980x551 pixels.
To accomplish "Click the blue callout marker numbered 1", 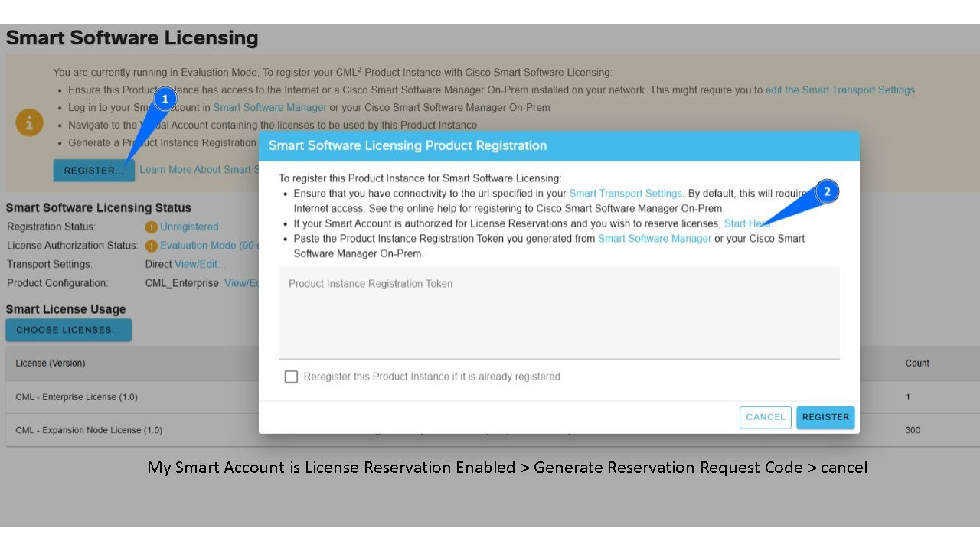I will click(x=165, y=99).
